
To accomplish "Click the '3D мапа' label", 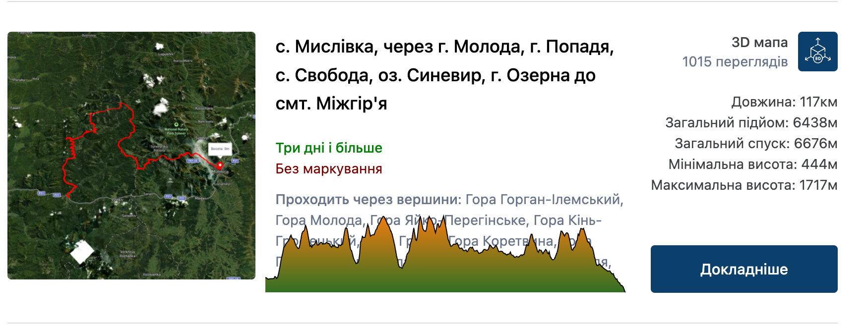I will (759, 43).
